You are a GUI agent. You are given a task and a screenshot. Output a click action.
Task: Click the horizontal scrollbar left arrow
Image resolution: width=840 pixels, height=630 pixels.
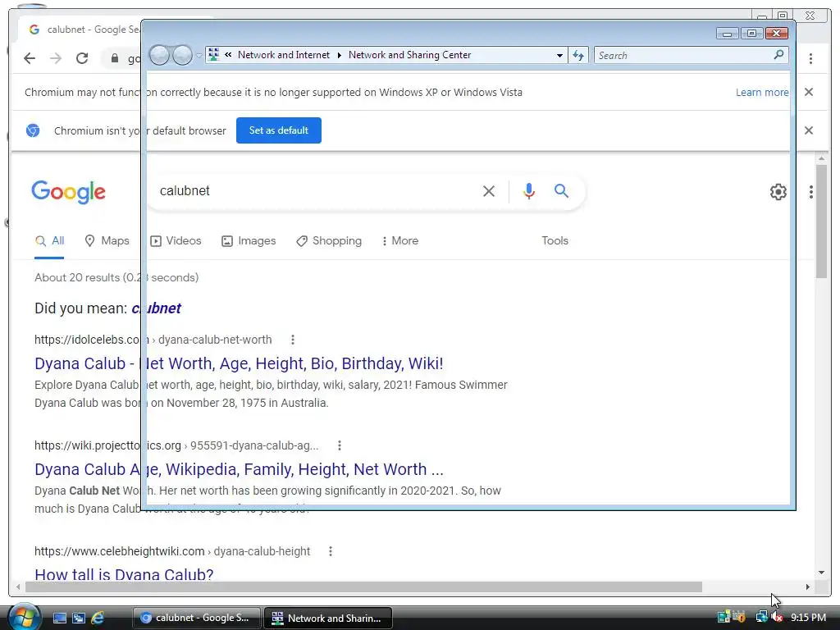pyautogui.click(x=18, y=587)
